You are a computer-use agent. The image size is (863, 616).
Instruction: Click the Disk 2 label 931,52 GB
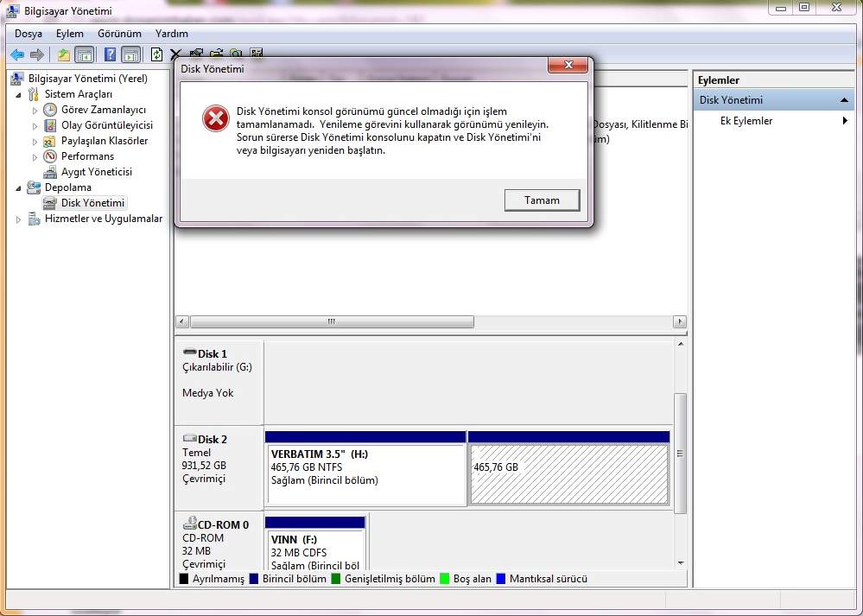(x=204, y=465)
